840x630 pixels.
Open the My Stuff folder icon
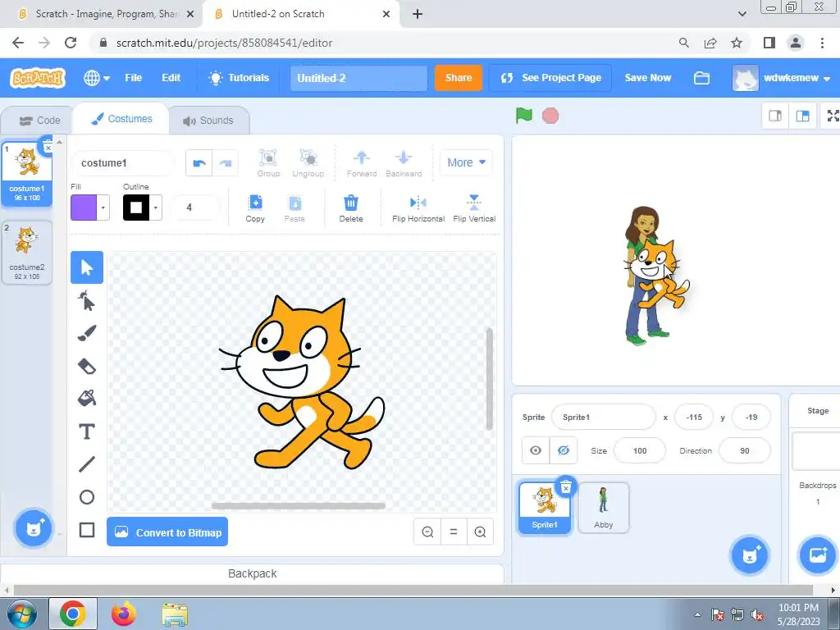pos(701,78)
